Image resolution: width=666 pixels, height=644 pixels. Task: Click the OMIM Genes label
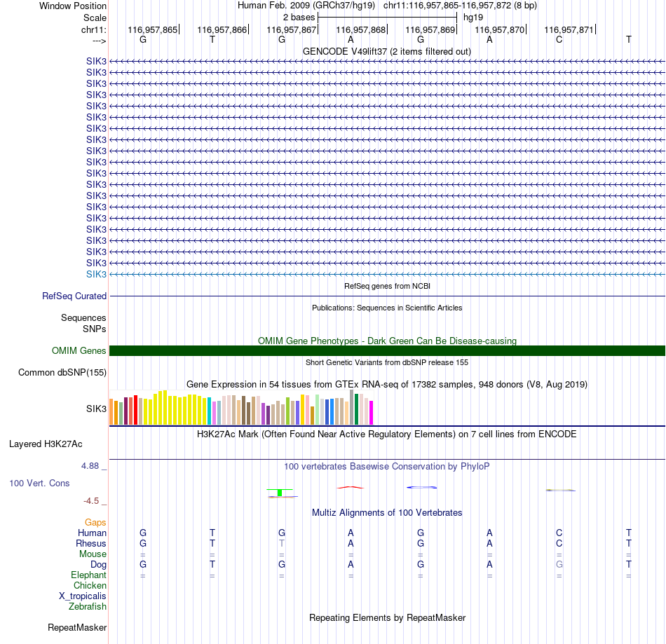pyautogui.click(x=79, y=350)
